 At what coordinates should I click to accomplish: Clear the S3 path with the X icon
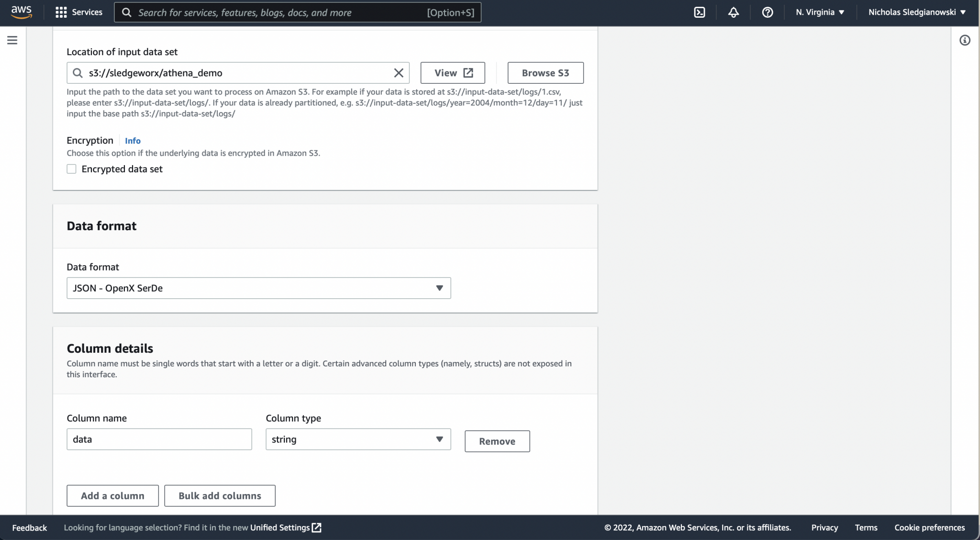pyautogui.click(x=398, y=73)
